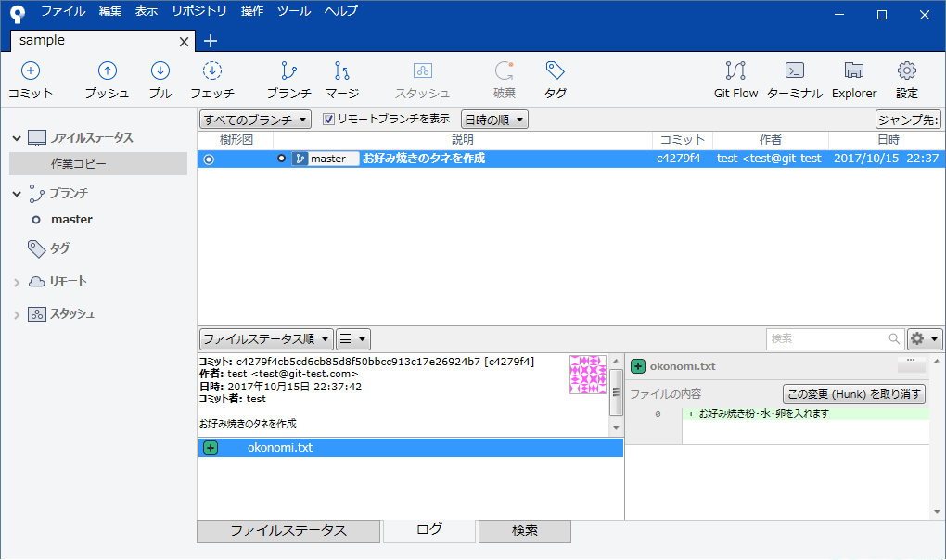Click the diff panel scrollbar down arrow

(x=937, y=512)
